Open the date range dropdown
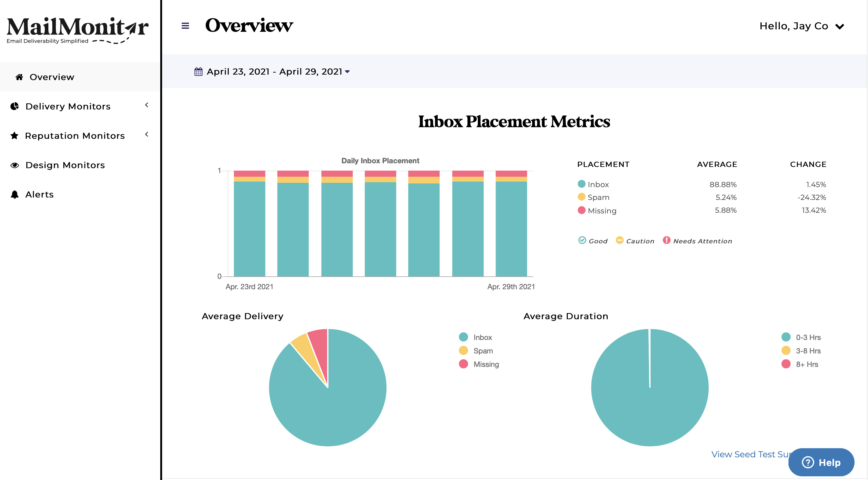868x480 pixels. coord(347,72)
